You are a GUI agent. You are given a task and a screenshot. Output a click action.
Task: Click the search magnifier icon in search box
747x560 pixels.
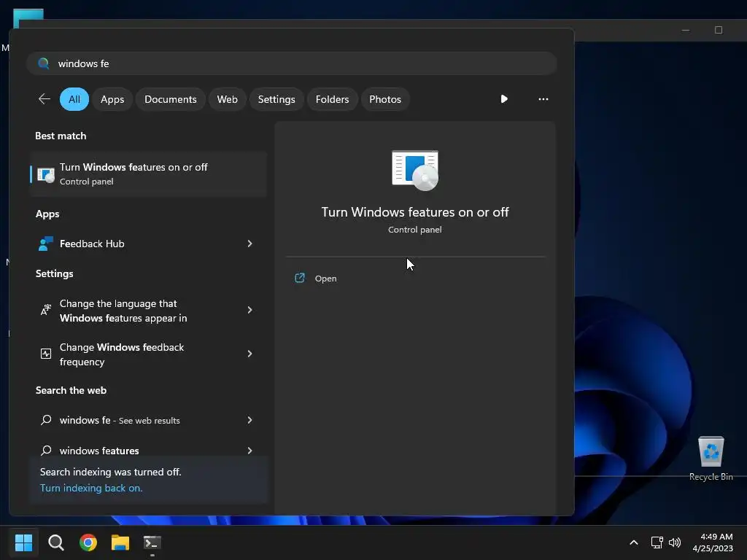pyautogui.click(x=43, y=63)
